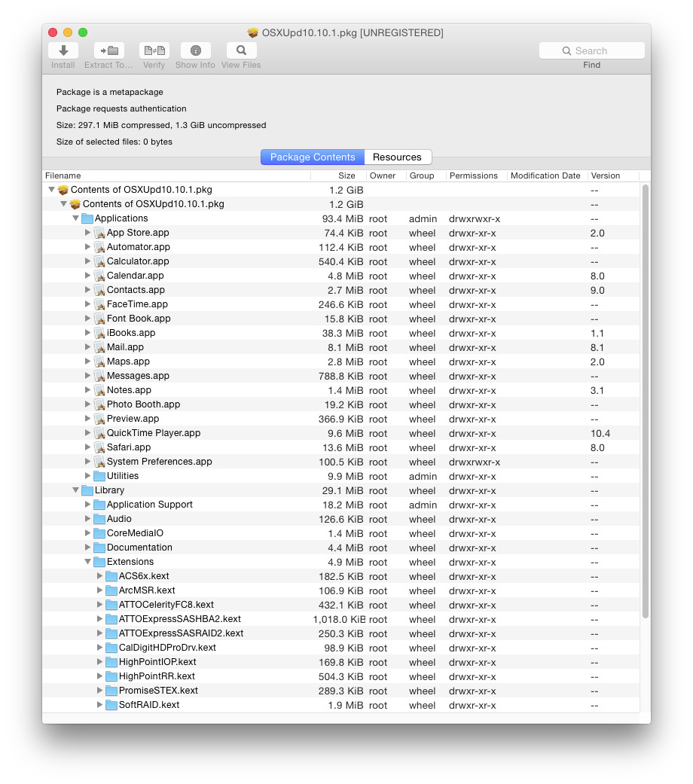
Task: Click the Library folder icon
Action: click(x=87, y=490)
